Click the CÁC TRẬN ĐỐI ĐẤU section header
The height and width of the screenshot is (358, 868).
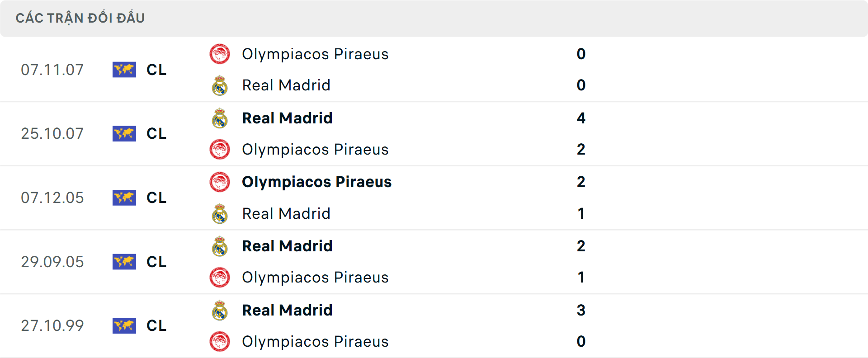pos(81,18)
